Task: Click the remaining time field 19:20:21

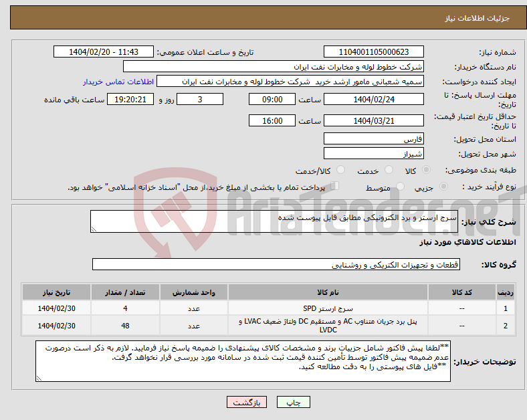Action: click(x=130, y=100)
